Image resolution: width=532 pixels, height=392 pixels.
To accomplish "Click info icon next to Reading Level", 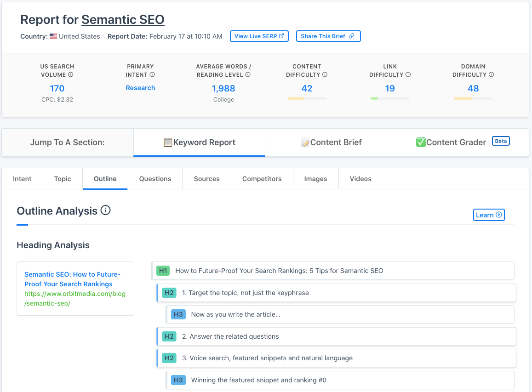I will click(x=248, y=74).
